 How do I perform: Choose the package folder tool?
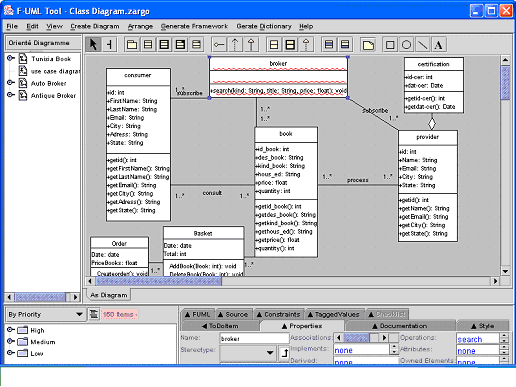coord(132,44)
